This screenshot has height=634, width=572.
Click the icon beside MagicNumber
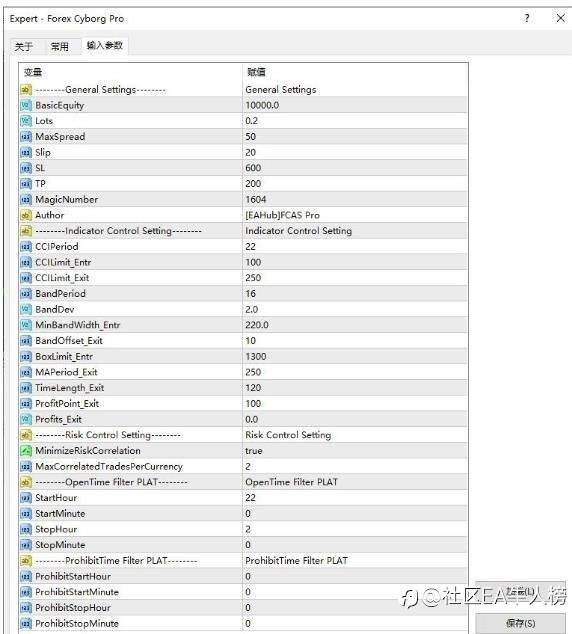point(26,200)
